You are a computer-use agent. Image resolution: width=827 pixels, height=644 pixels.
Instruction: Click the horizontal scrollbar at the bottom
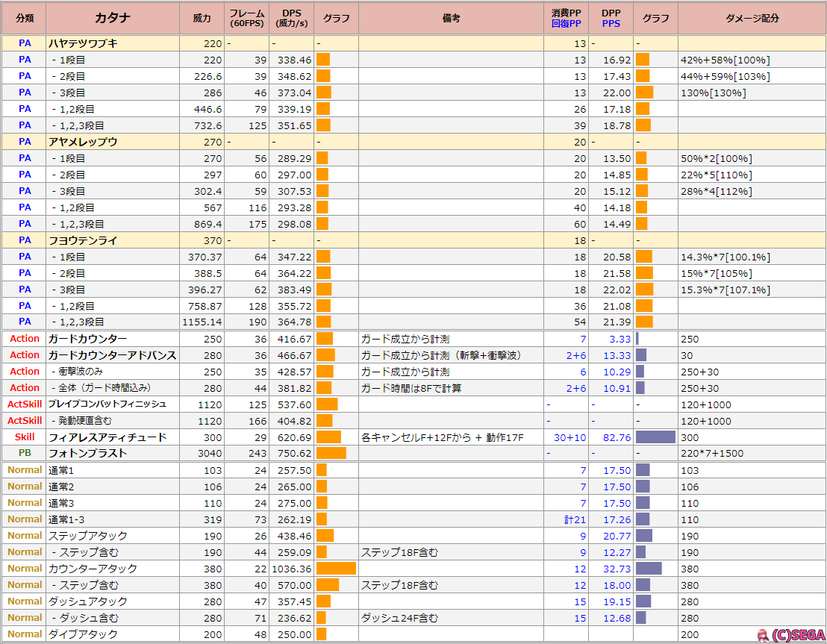click(x=413, y=643)
